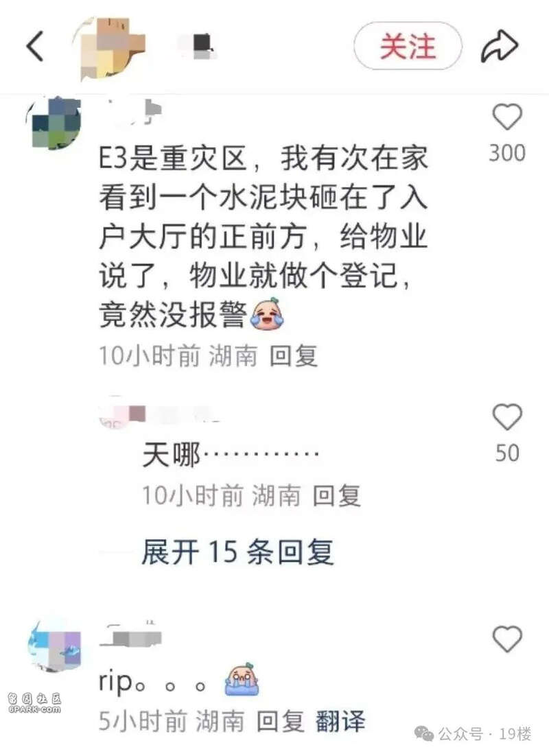Tap the back arrow icon

[35, 46]
